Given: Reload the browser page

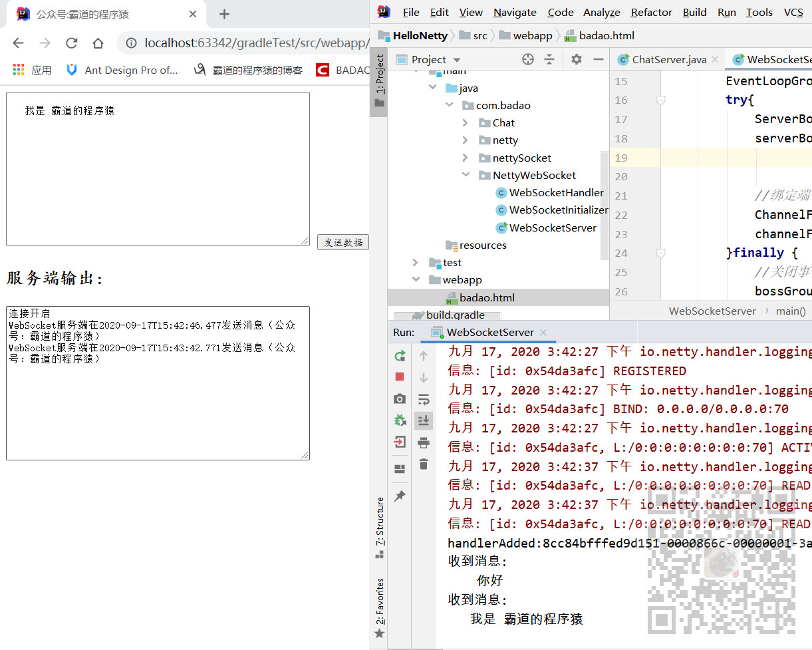Looking at the screenshot, I should click(x=71, y=43).
